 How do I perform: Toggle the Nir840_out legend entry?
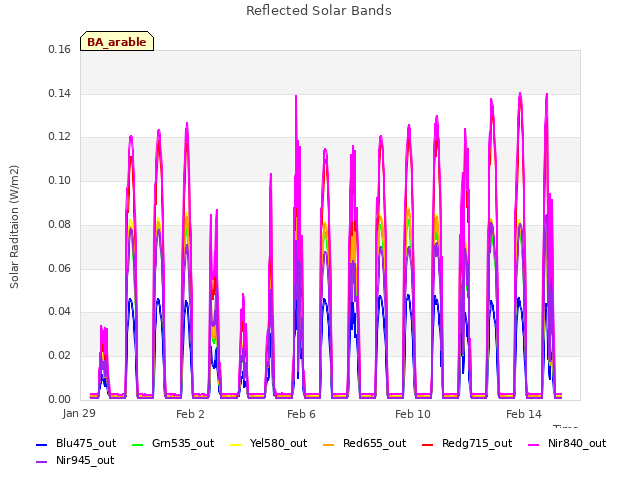(x=567, y=443)
